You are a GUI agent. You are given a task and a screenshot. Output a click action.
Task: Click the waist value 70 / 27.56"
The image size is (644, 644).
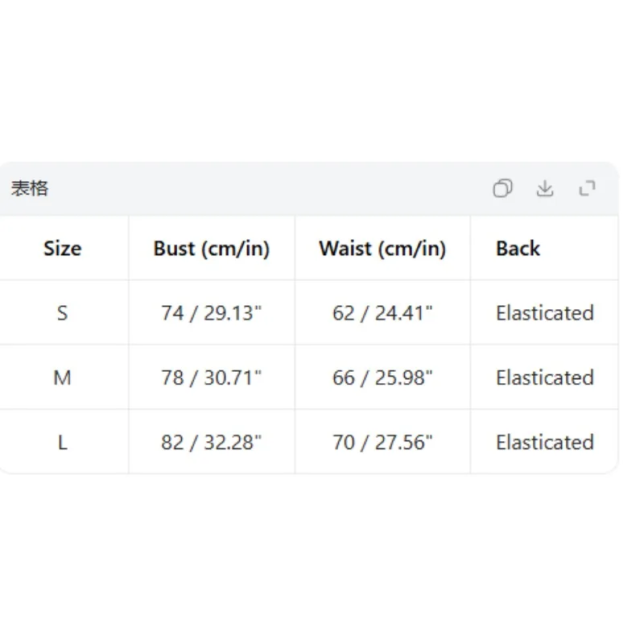(x=382, y=442)
